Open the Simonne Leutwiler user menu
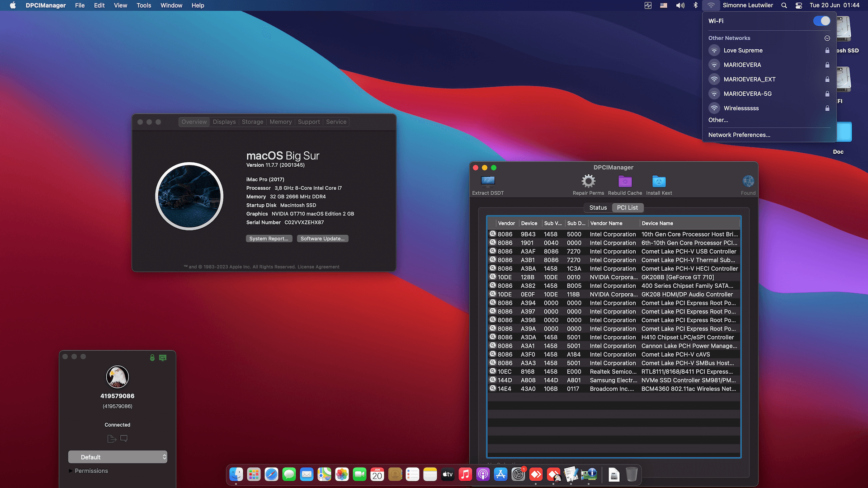The image size is (868, 488). (748, 5)
